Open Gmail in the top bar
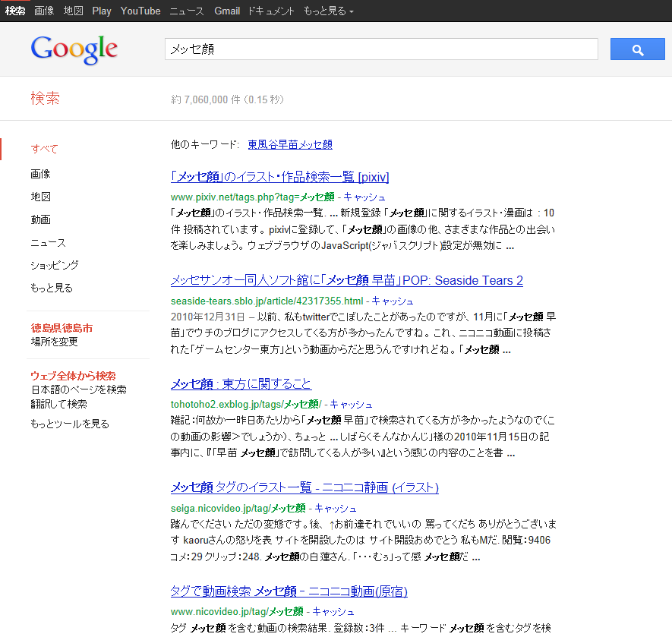 coord(227,11)
